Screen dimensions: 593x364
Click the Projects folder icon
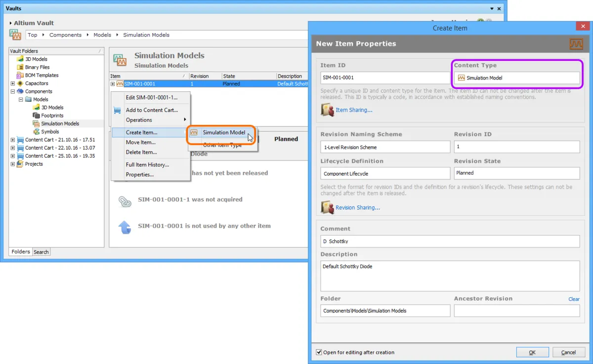pos(21,164)
